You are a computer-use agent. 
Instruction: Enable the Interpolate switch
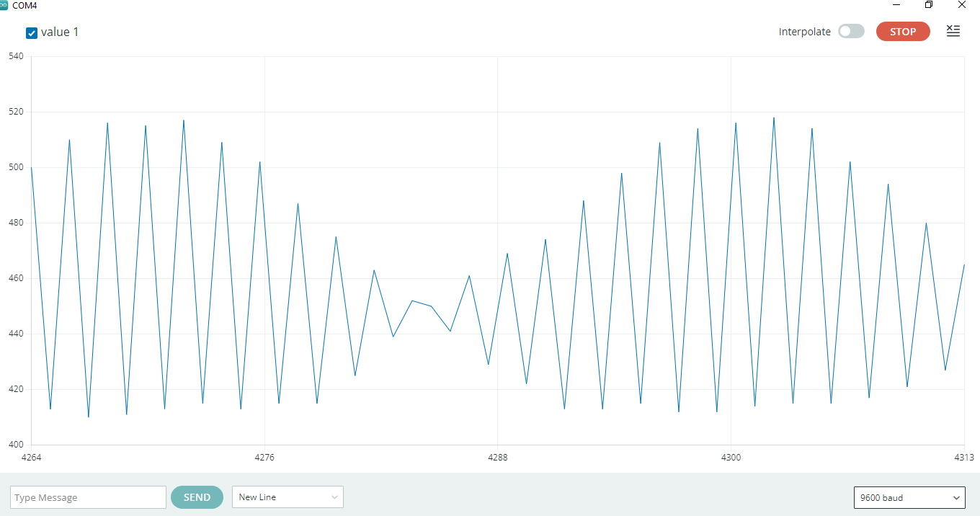pos(851,31)
